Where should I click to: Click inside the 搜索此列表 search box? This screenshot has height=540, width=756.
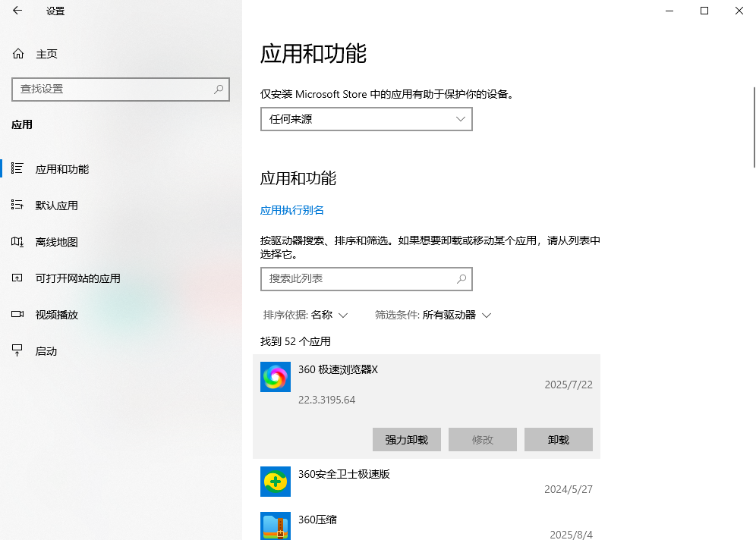pyautogui.click(x=367, y=279)
